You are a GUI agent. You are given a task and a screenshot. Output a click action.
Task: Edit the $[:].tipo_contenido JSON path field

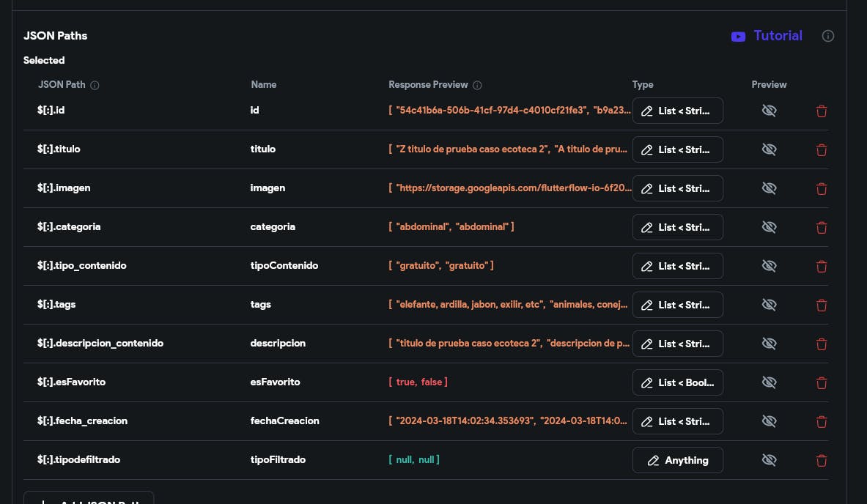(82, 266)
